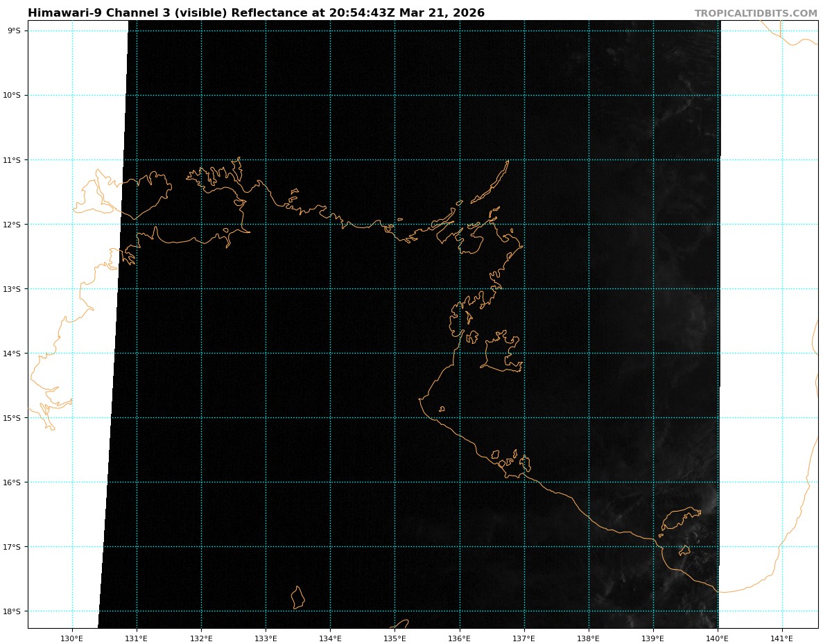Click the 130°E longitude axis label
Viewport: 832px width, 644px height.
tap(72, 638)
